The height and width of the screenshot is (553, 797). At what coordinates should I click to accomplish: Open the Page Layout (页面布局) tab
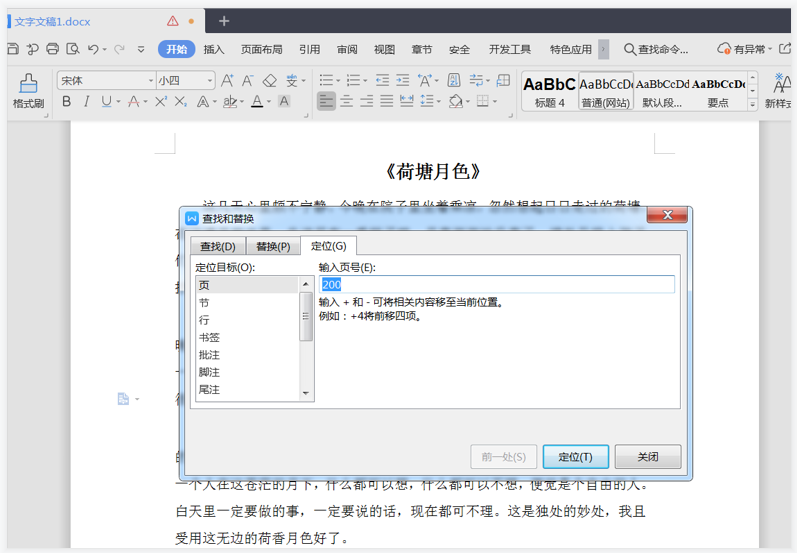(x=261, y=49)
